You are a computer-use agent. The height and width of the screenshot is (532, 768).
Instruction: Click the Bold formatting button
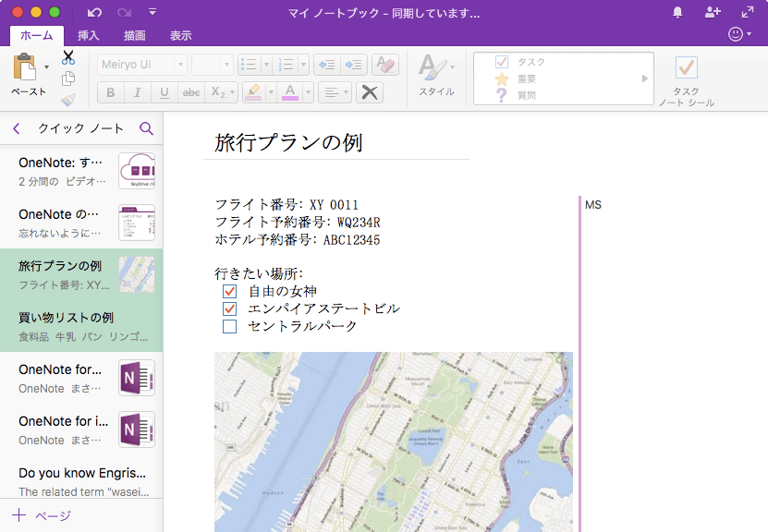(111, 92)
